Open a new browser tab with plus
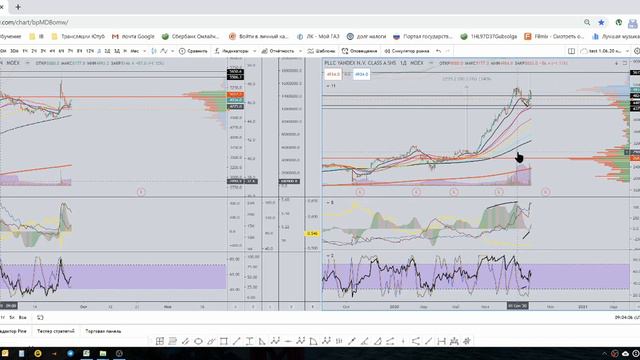Image resolution: width=640 pixels, height=360 pixels. [18, 7]
